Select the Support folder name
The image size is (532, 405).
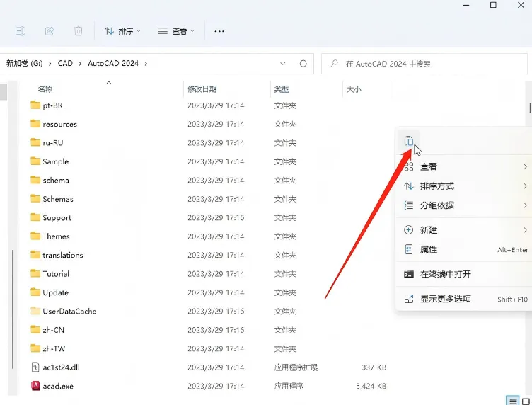coord(57,218)
